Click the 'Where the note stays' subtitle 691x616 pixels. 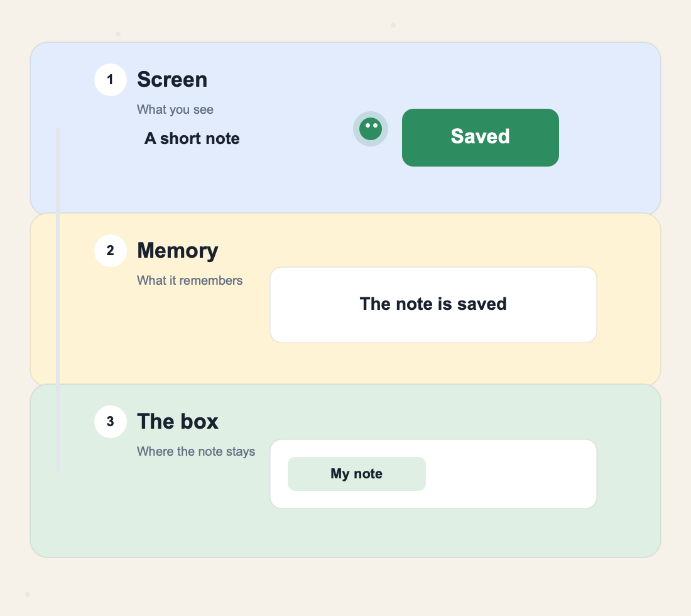coord(196,451)
